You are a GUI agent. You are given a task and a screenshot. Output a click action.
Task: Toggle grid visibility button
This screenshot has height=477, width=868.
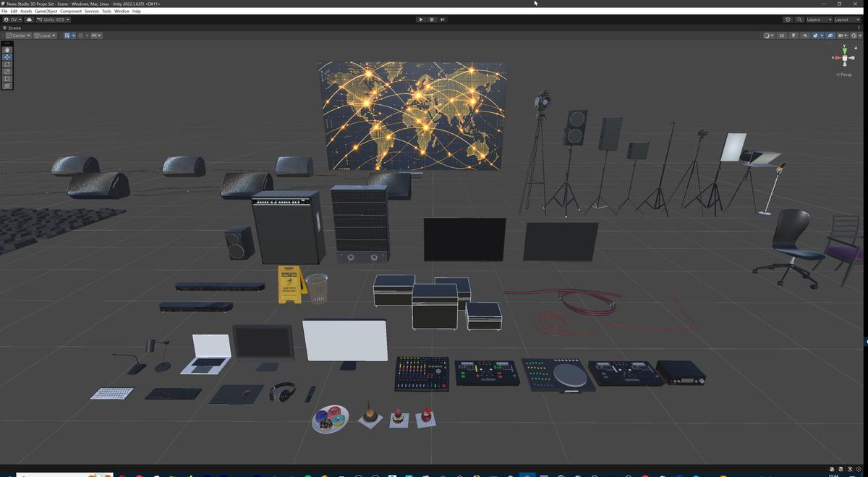click(67, 35)
